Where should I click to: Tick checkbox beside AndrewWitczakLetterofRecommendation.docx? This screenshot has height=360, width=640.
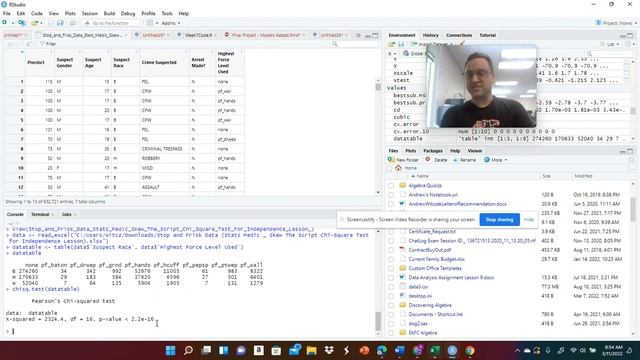pos(391,204)
